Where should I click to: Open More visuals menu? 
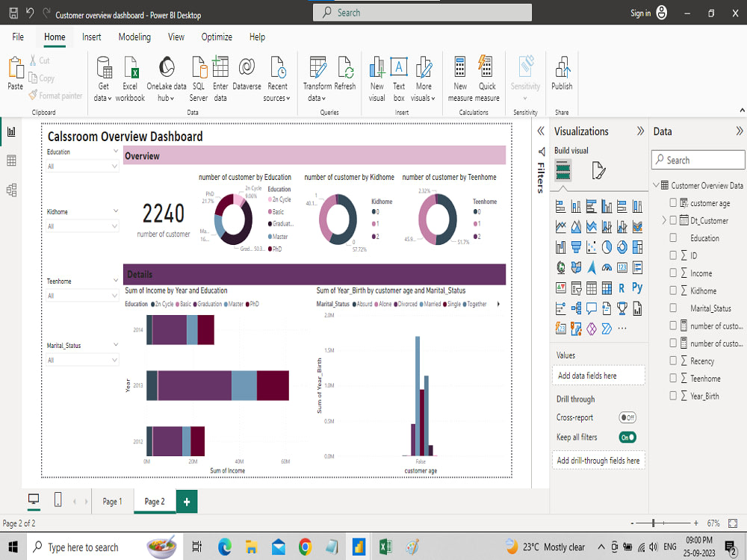coord(423,78)
